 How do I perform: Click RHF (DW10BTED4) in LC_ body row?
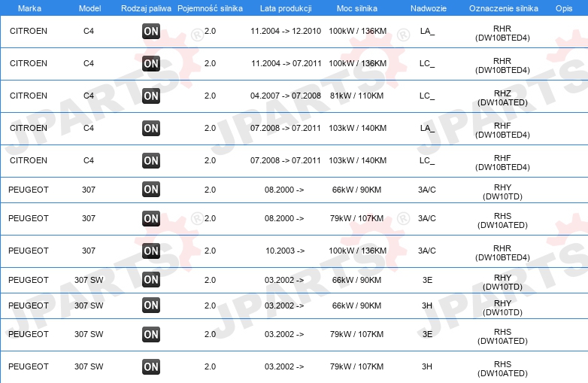502,163
